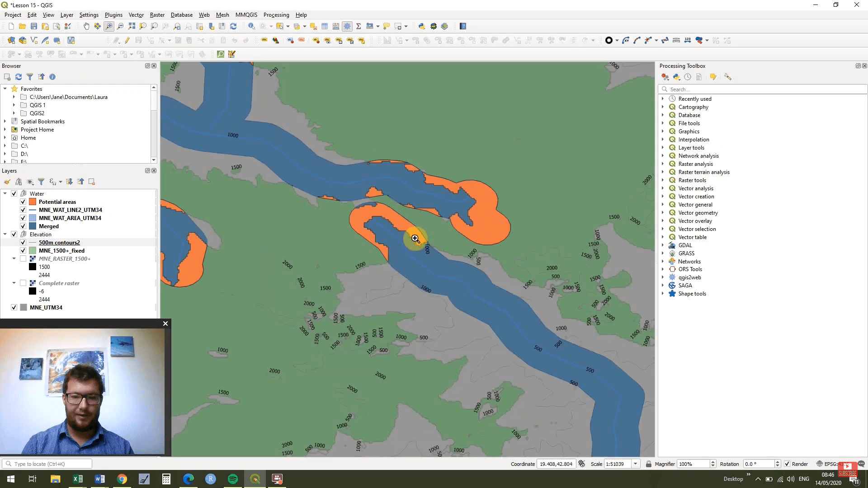Collapse the Water layer group
Image resolution: width=868 pixels, height=488 pixels.
pos(5,194)
